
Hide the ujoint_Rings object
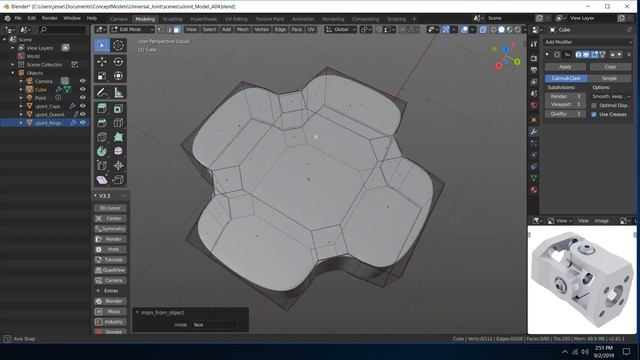point(82,122)
